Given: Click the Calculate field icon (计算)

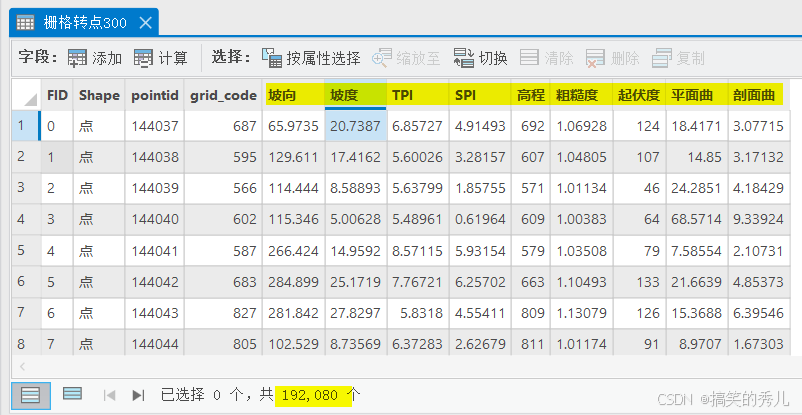Looking at the screenshot, I should point(143,58).
